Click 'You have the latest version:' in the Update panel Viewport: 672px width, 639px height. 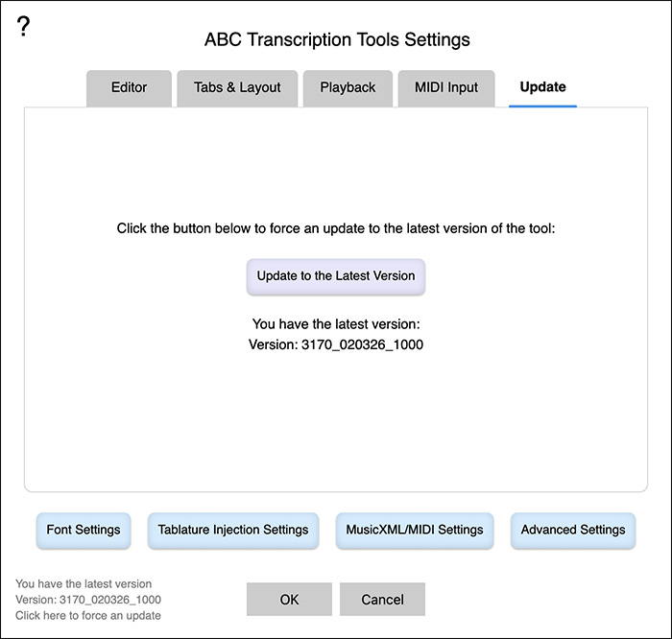pos(336,324)
